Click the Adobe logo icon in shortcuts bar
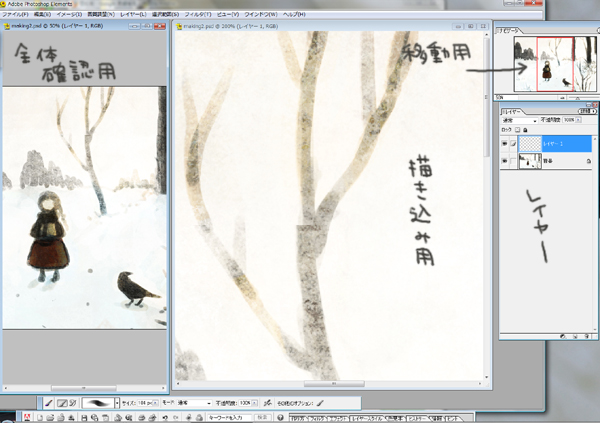Screen dimensions: 600x423 pyautogui.click(x=27, y=418)
